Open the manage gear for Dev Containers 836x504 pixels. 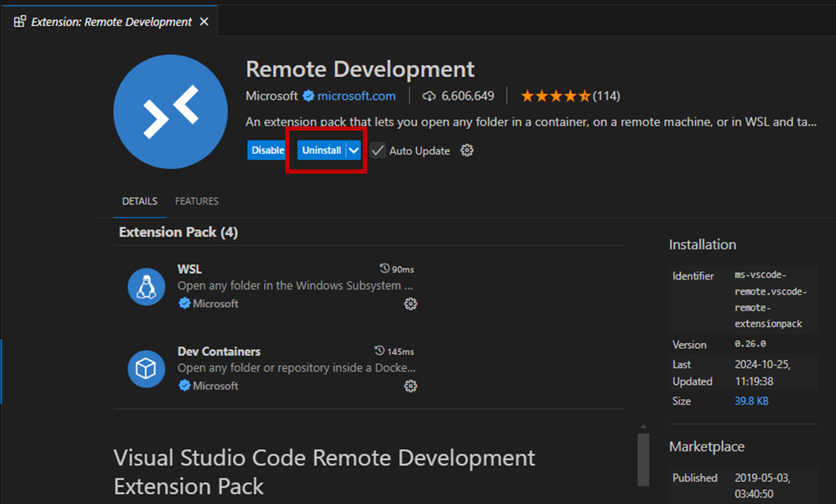[410, 385]
